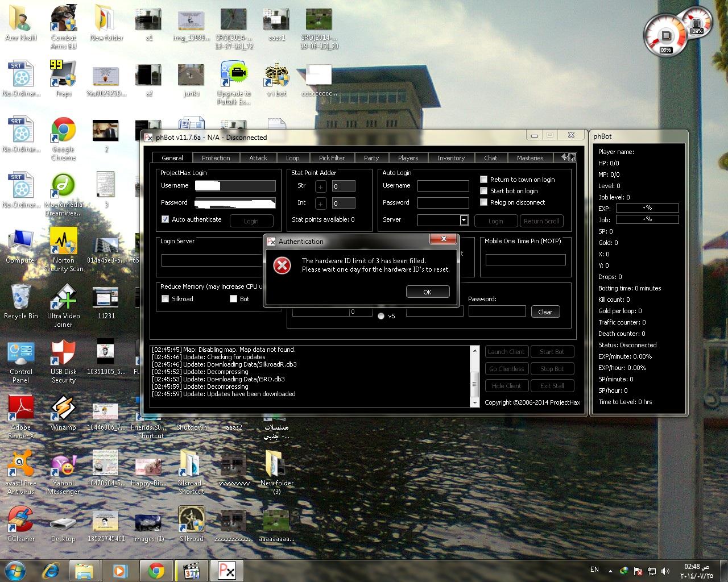Open Silkroad desktop shortcut icon
The width and height of the screenshot is (728, 582).
click(x=192, y=525)
